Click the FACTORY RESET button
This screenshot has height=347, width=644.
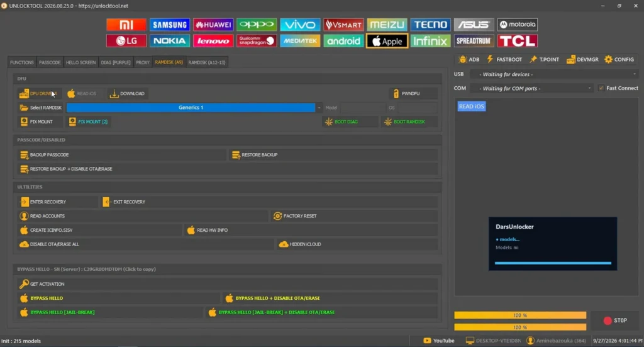[x=354, y=216]
